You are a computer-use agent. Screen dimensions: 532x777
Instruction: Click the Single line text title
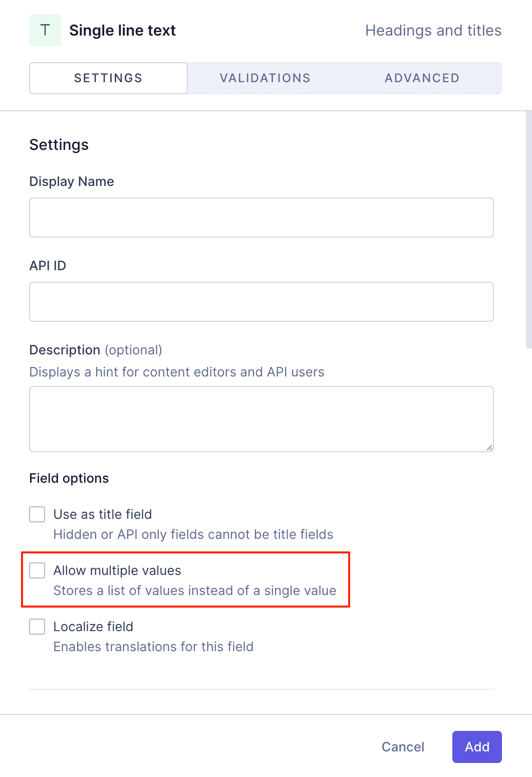[x=123, y=30]
